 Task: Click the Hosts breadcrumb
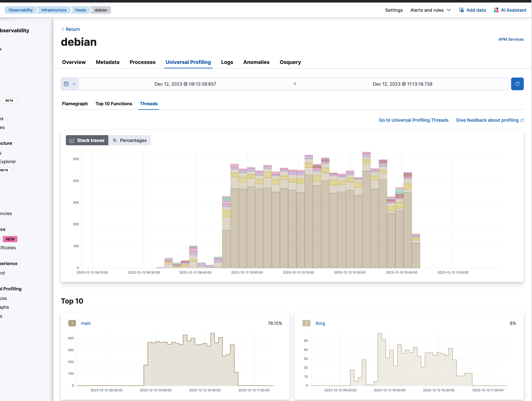80,10
